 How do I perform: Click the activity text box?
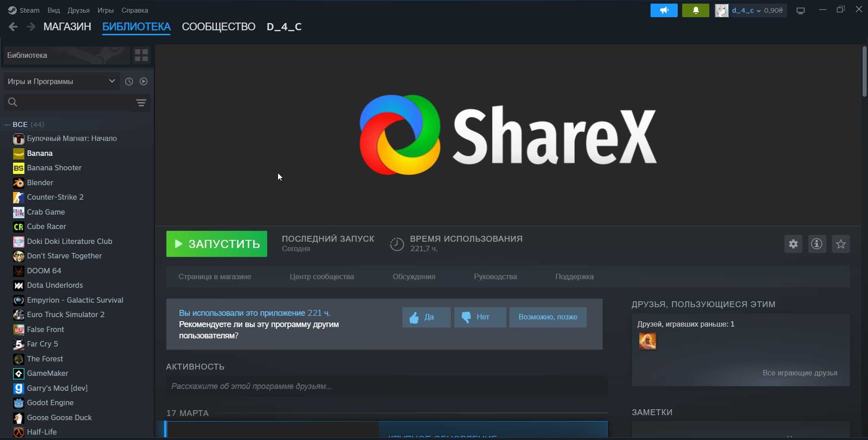click(x=387, y=386)
